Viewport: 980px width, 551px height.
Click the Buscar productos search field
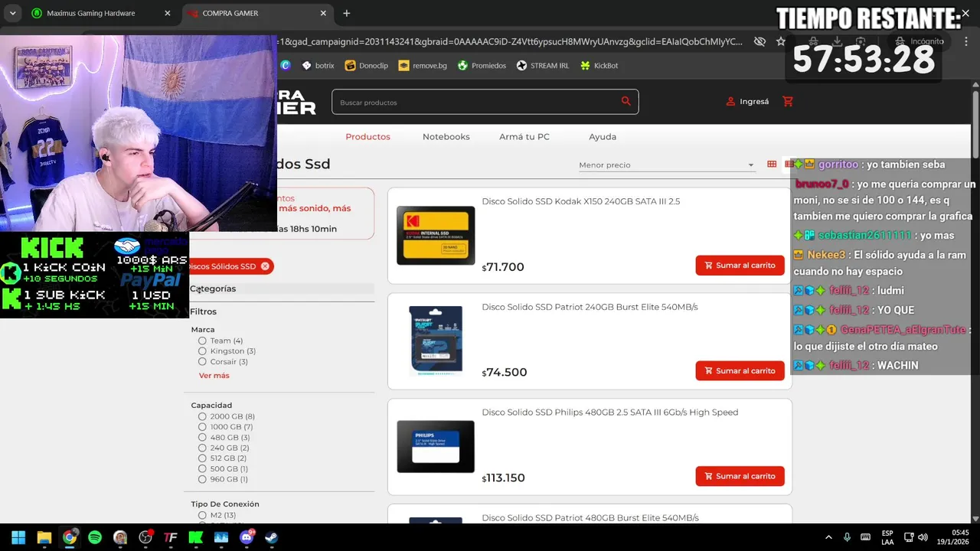tap(485, 102)
